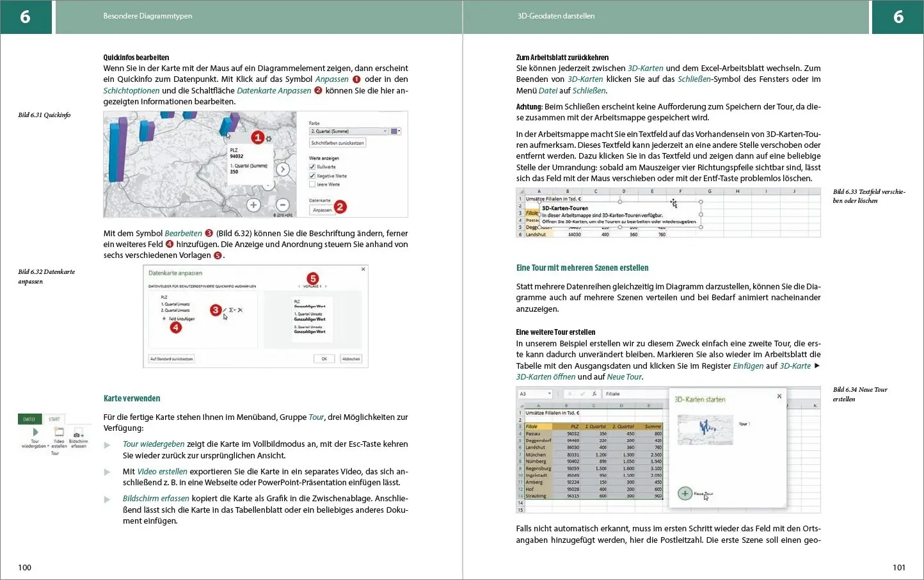This screenshot has width=924, height=580.
Task: Click green plus Neue Tour icon
Action: [x=685, y=494]
